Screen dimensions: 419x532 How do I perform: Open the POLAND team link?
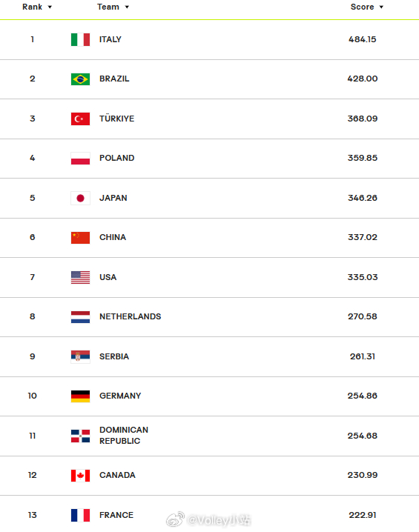click(117, 158)
